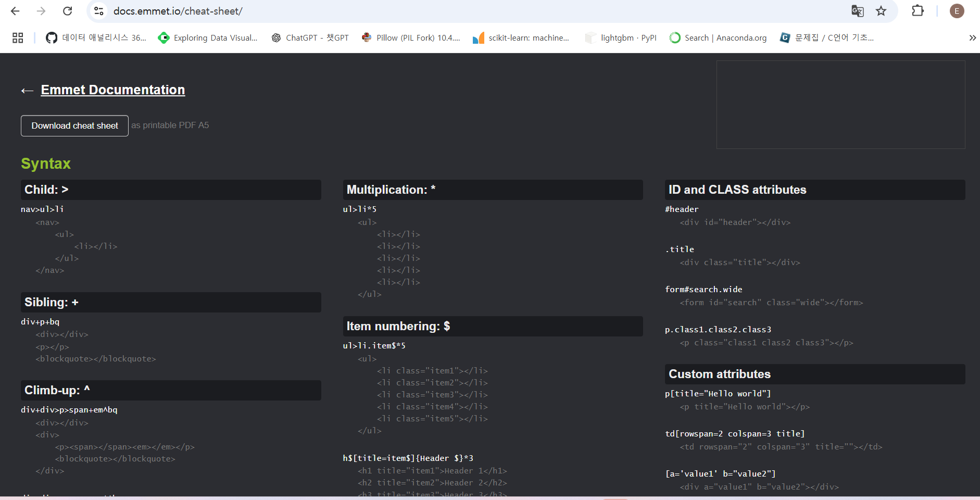Click the <form id="search" class="wide"> output

point(772,303)
